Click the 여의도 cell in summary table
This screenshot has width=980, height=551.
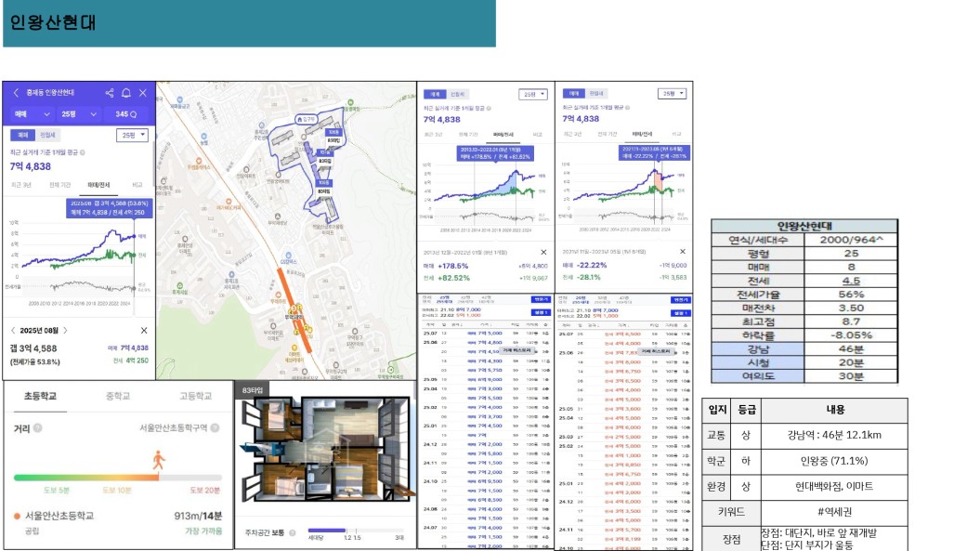click(x=757, y=376)
